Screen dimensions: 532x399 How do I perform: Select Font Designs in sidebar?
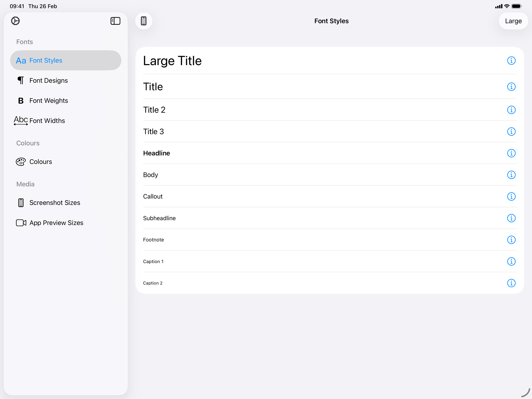coord(48,81)
